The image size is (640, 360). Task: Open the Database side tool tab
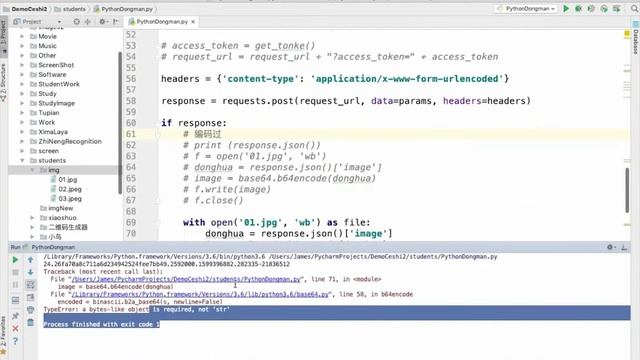[636, 39]
